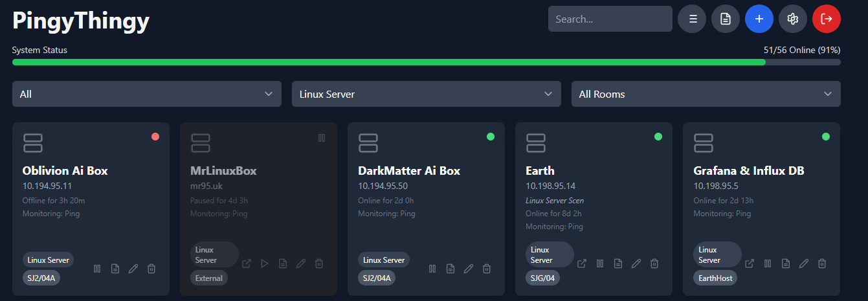This screenshot has height=301, width=868.
Task: Click the SJ2/04A tag on Oblivion Ai Box
Action: [41, 278]
